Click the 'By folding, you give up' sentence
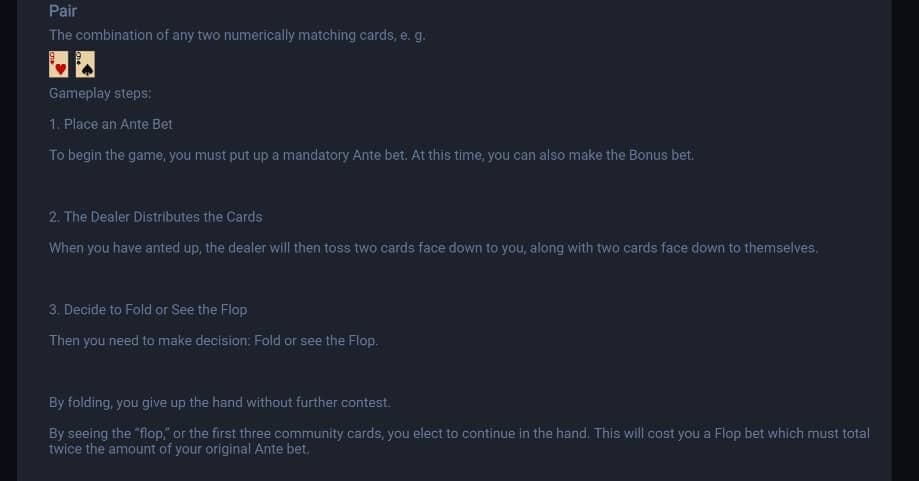Viewport: 919px width, 481px height. point(220,402)
